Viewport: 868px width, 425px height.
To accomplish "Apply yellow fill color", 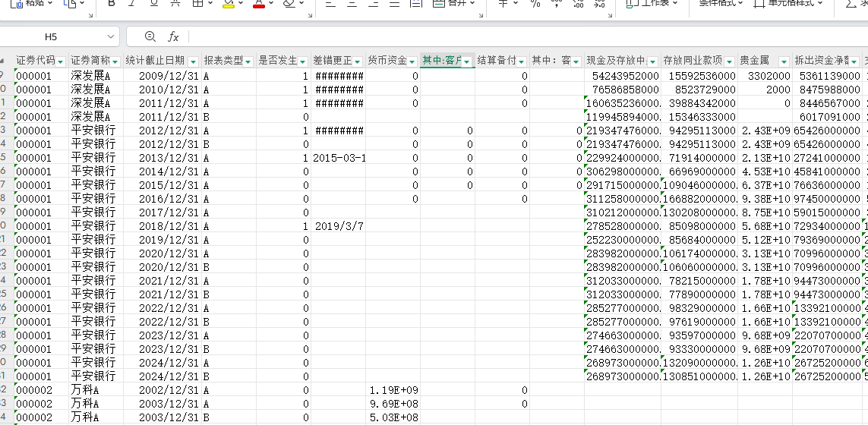I will tap(228, 3).
